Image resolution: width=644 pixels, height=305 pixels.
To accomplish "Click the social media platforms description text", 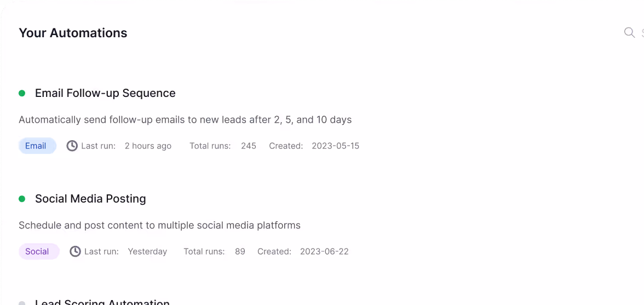I will coord(160,226).
